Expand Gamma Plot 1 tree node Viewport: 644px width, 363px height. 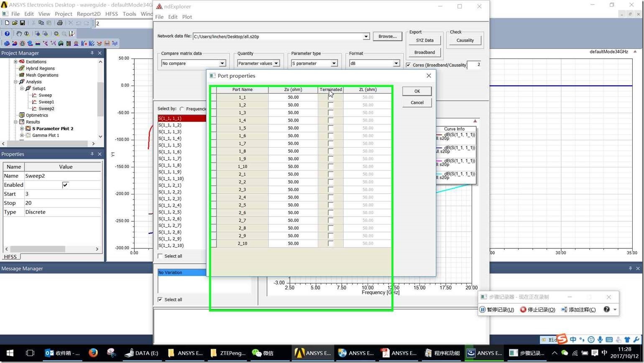[22, 135]
